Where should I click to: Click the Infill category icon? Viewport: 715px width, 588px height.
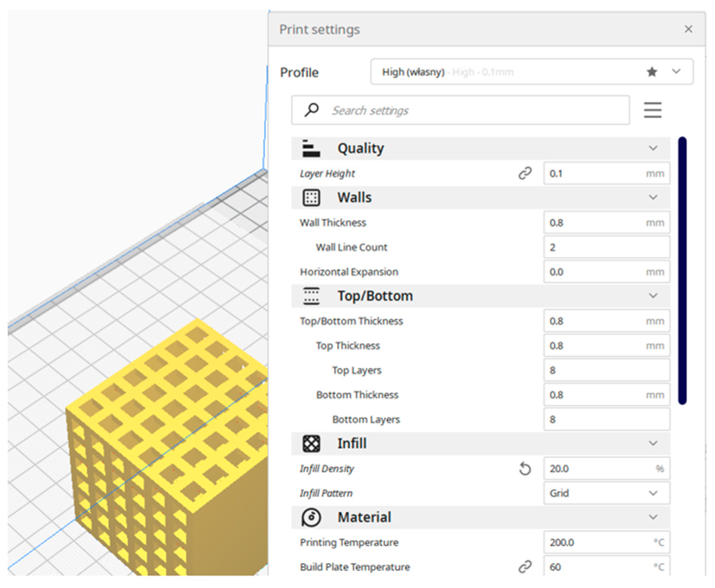point(311,444)
